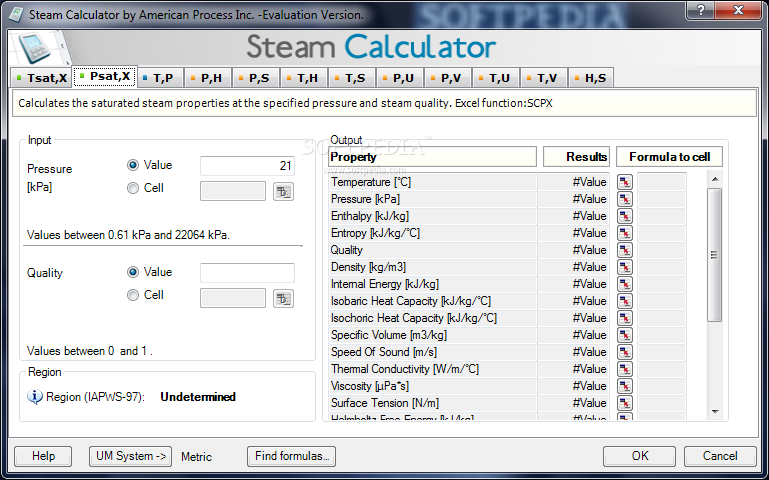Click the Property column header
Viewport: 769px width, 480px height.
[x=432, y=157]
